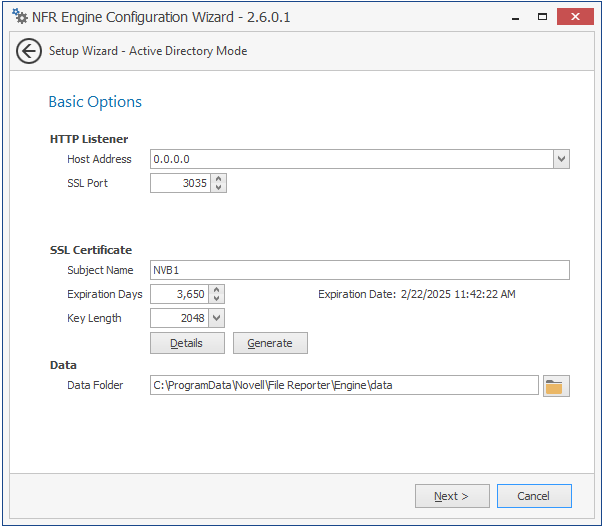Click the gears icon in the title bar
604x528 pixels.
tap(19, 16)
